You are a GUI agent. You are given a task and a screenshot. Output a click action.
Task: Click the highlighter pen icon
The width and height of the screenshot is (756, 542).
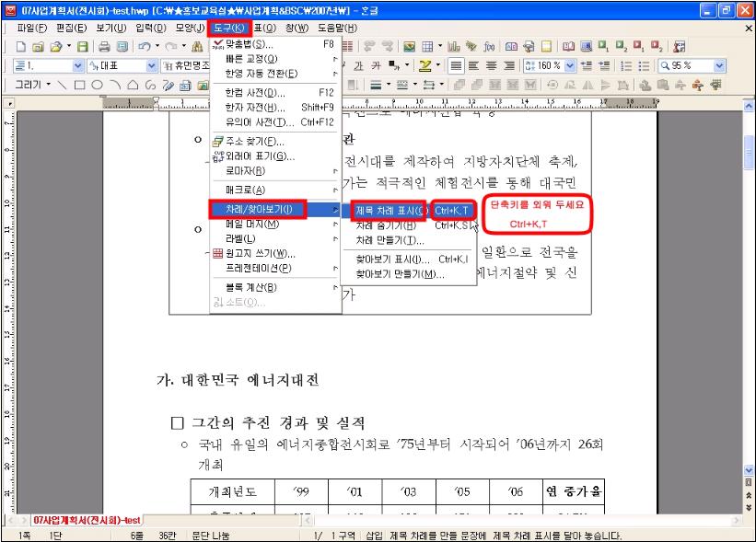[x=425, y=65]
